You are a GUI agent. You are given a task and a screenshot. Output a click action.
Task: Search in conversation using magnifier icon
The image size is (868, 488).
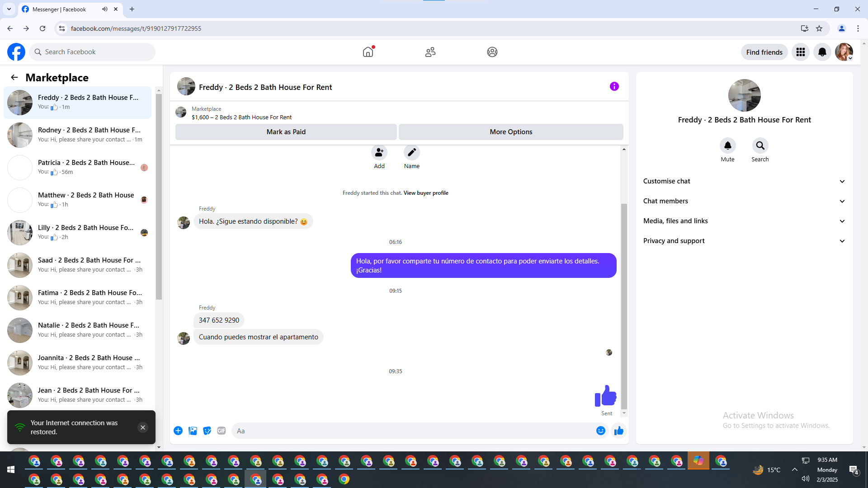760,145
